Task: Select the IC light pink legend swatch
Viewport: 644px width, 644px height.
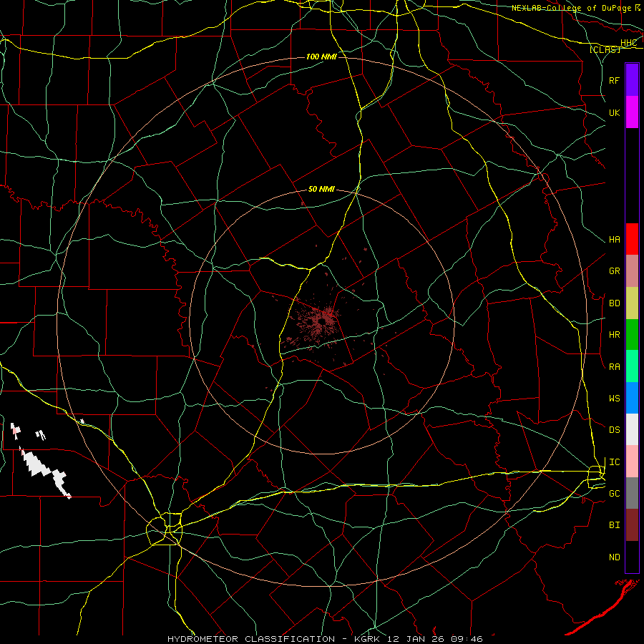Action: tap(632, 462)
